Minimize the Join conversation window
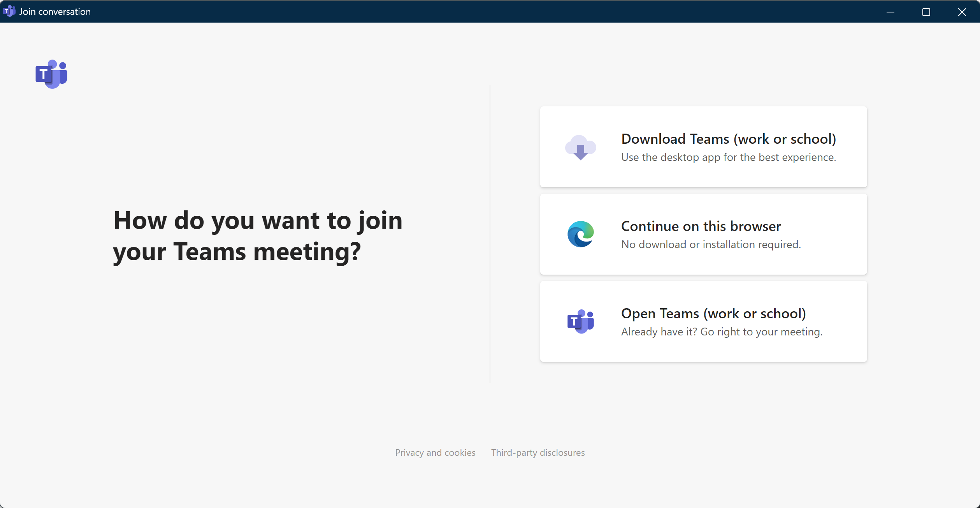The width and height of the screenshot is (980, 508). tap(890, 12)
